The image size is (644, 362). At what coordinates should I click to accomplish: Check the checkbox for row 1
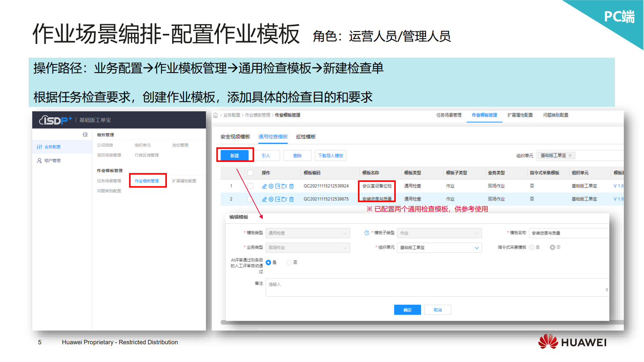(x=250, y=186)
